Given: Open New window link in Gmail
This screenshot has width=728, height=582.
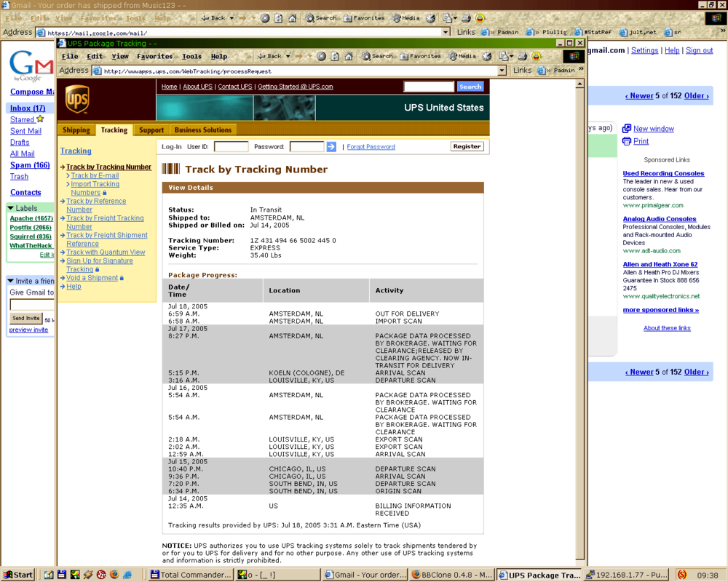Looking at the screenshot, I should point(653,129).
